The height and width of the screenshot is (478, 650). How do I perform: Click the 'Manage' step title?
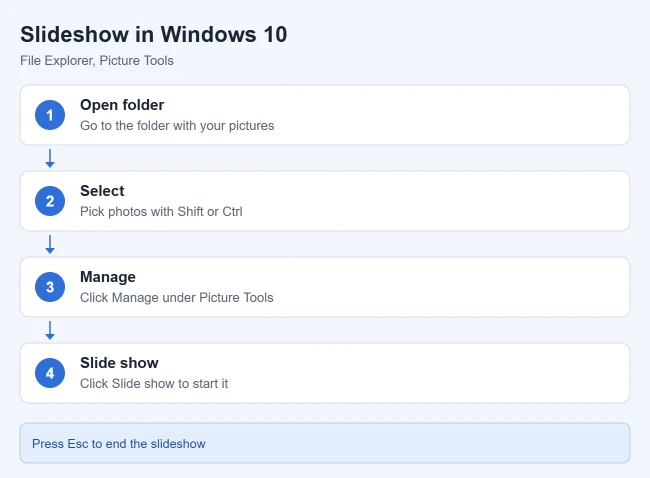108,277
